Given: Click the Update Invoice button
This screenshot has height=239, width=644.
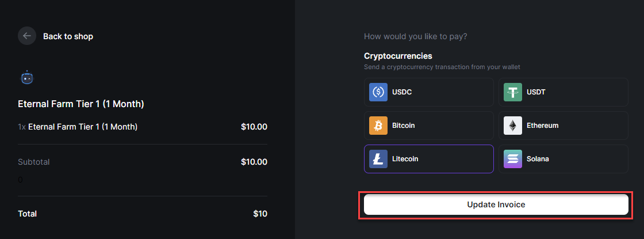Looking at the screenshot, I should click(496, 204).
